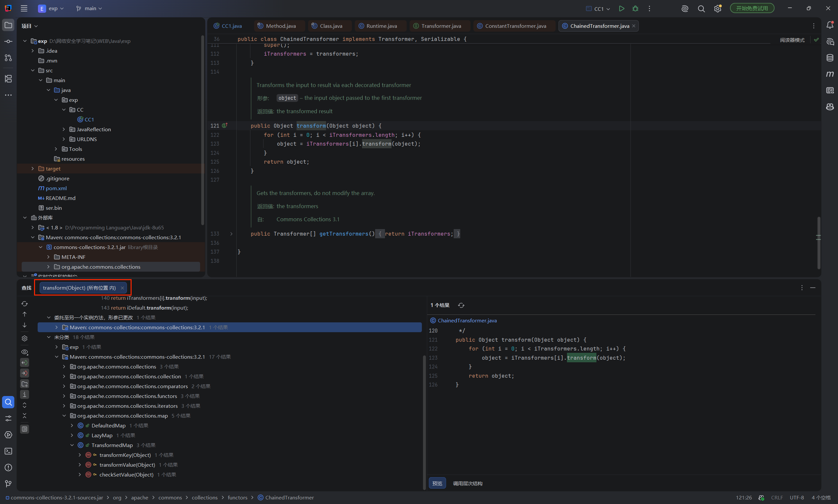
Task: Open Find tool window settings gear
Action: click(25, 338)
